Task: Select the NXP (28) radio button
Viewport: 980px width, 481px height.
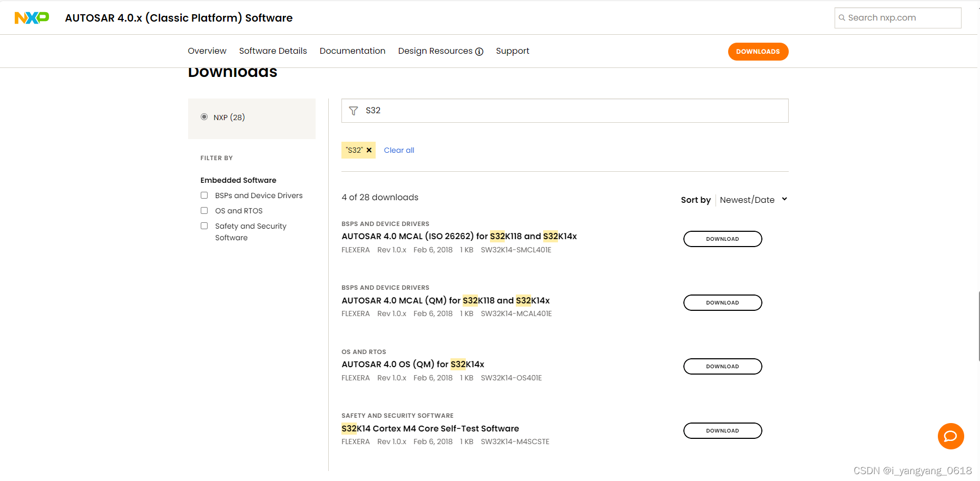Action: click(x=204, y=117)
